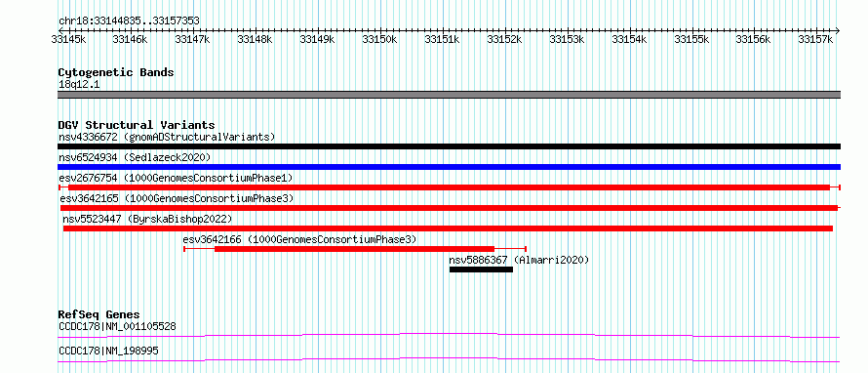Select the red esv3642165 variant bar

pos(450,208)
